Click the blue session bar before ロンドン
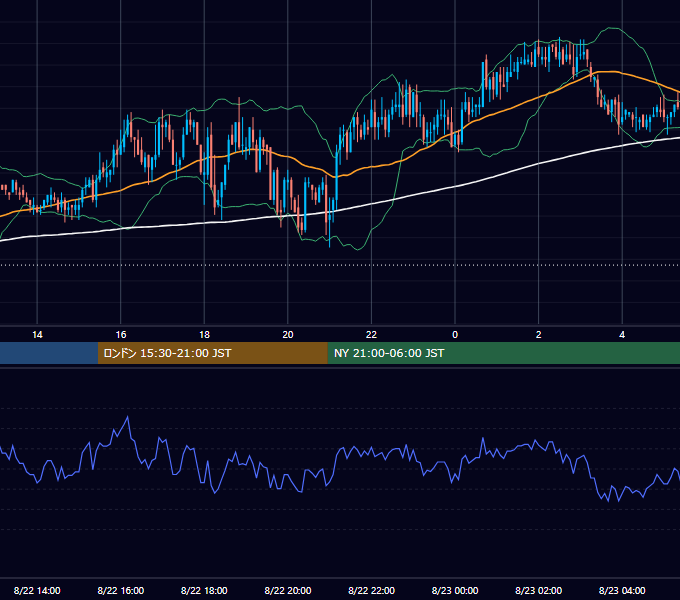680x600 pixels. click(49, 353)
